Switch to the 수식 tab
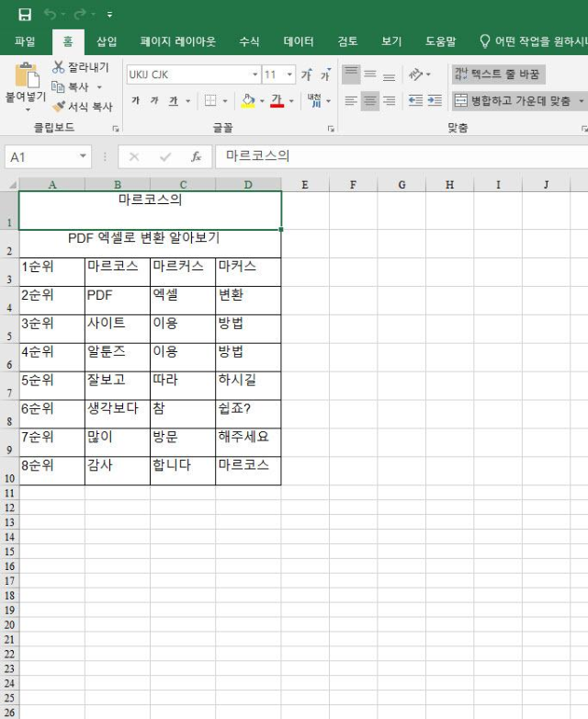The image size is (588, 719). coord(249,41)
